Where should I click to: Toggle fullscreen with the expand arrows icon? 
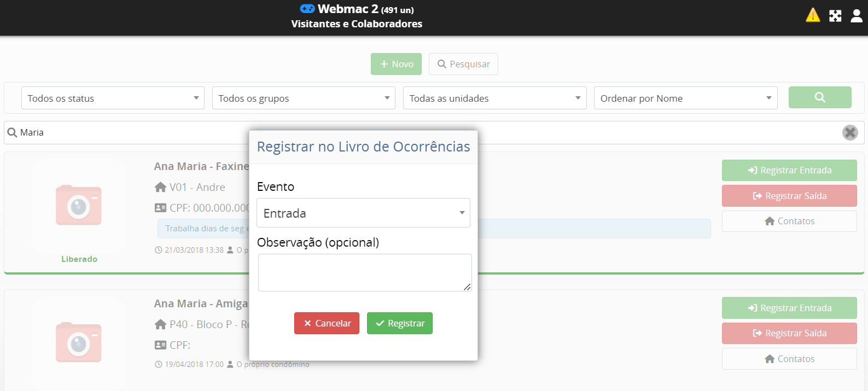point(835,16)
